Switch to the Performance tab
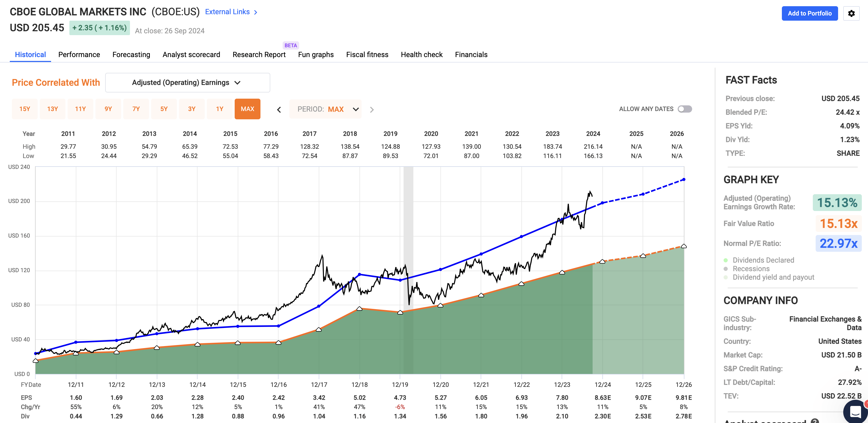This screenshot has height=423, width=868. (x=79, y=54)
